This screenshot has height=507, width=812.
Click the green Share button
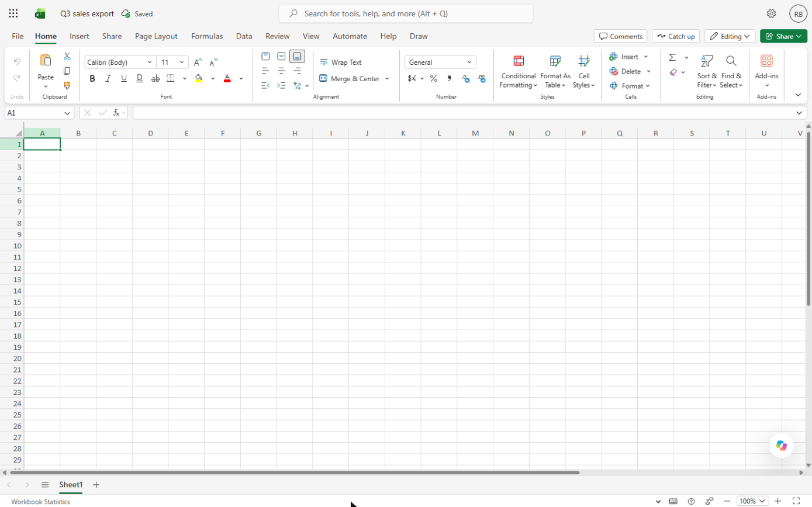click(x=783, y=36)
